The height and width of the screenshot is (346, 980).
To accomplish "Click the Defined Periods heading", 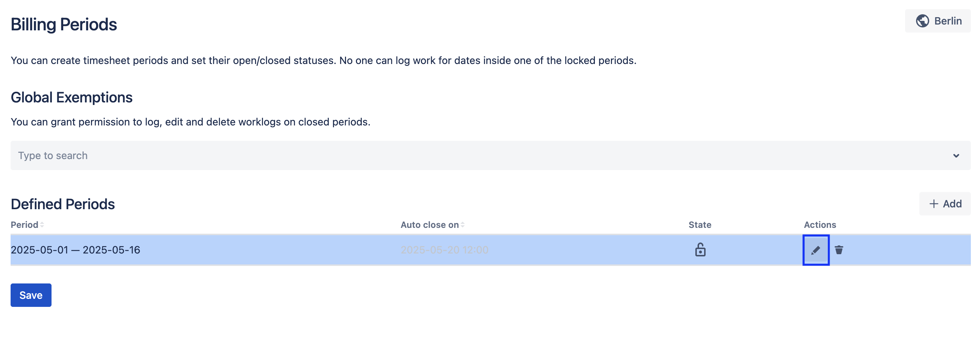I will pyautogui.click(x=63, y=204).
